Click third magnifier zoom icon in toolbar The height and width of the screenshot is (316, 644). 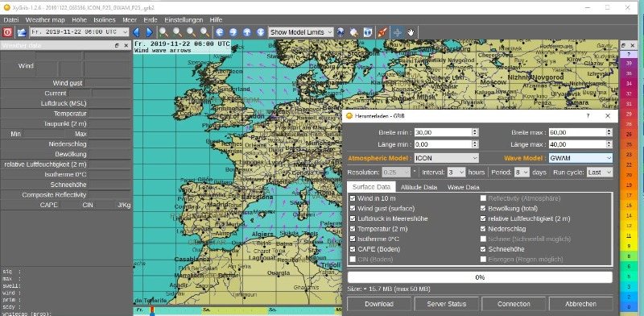click(191, 32)
